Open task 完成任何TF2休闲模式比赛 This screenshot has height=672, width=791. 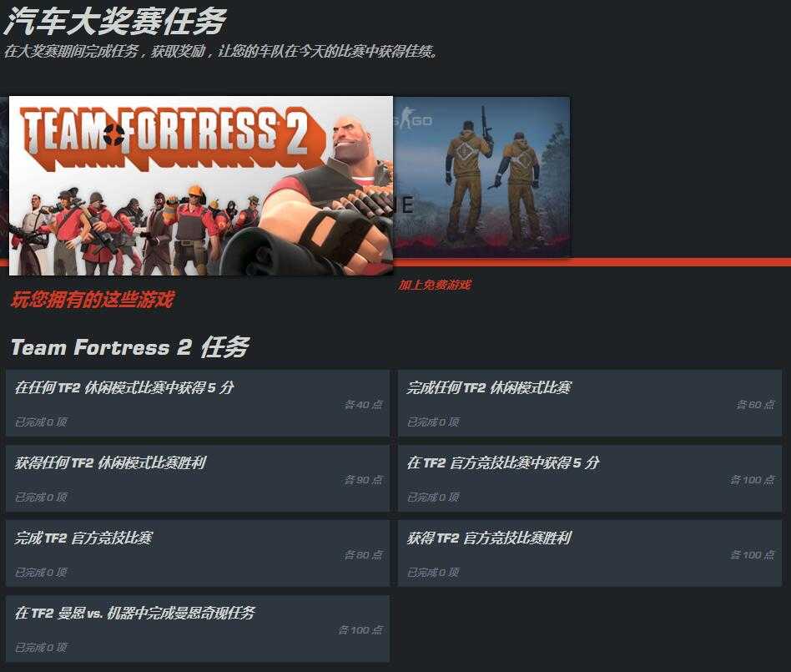point(590,403)
